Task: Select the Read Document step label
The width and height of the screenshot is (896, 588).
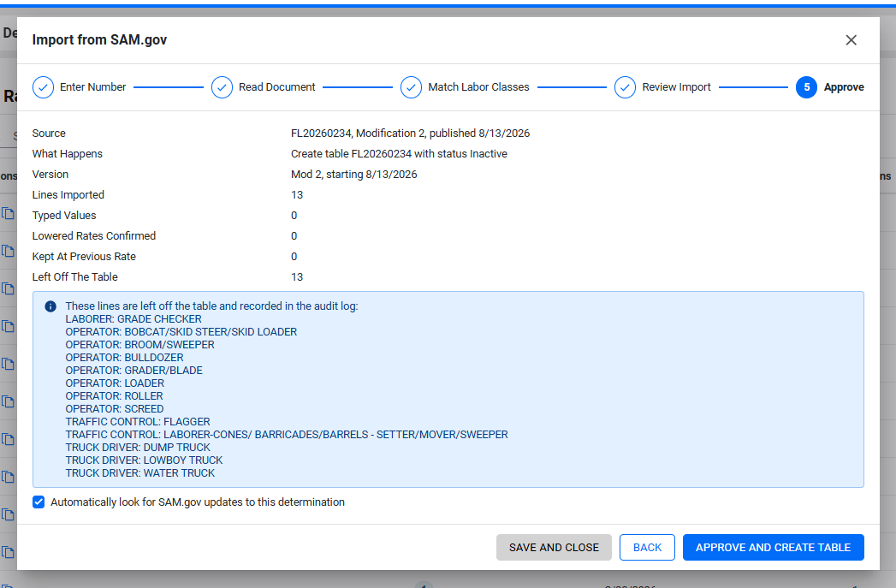Action: coord(276,86)
